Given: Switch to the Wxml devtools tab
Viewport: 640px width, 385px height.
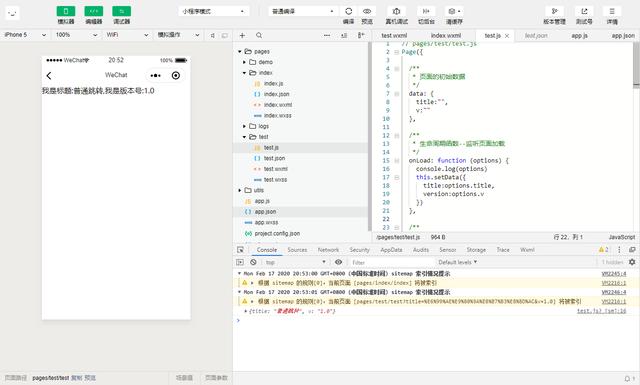Looking at the screenshot, I should tap(527, 250).
